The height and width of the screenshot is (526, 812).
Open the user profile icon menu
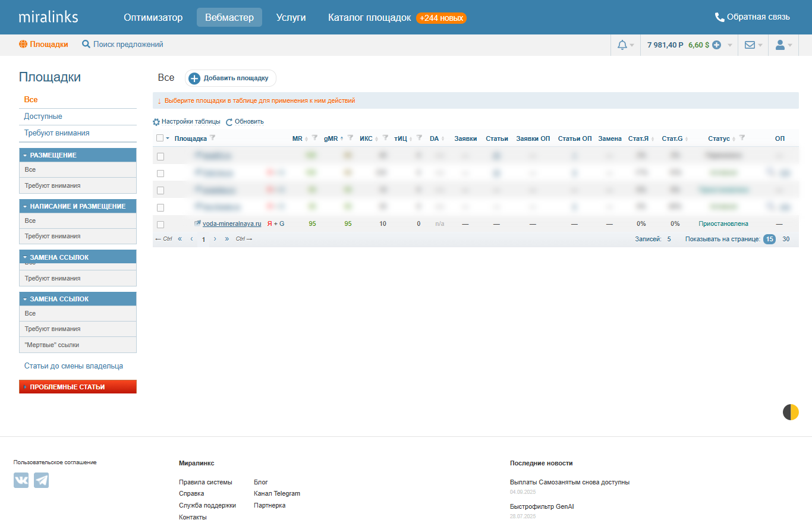pos(780,45)
